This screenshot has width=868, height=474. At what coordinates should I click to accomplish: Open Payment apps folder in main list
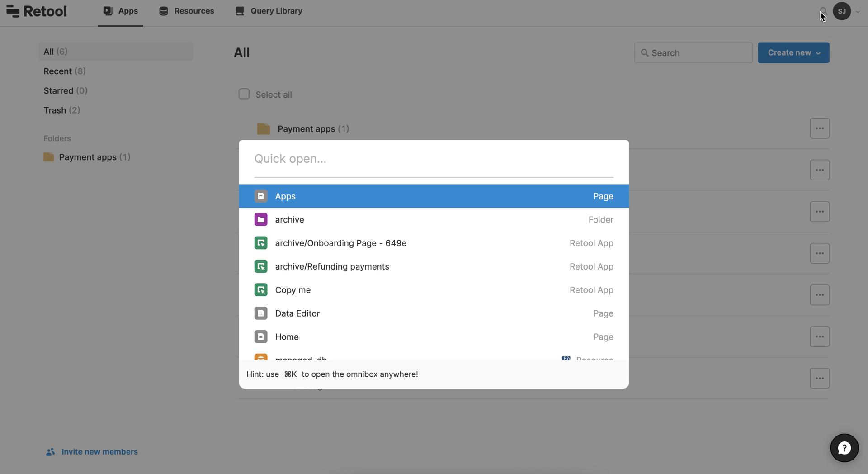click(x=313, y=129)
